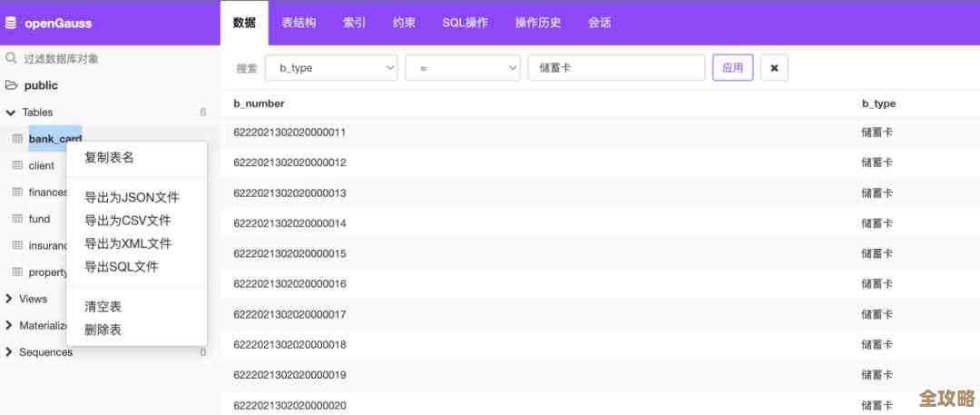Click the finances table icon
The height and width of the screenshot is (415, 980).
click(17, 193)
